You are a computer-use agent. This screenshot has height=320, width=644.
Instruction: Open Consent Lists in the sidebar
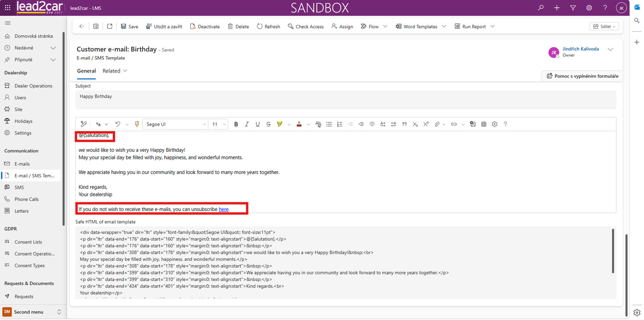pyautogui.click(x=28, y=242)
